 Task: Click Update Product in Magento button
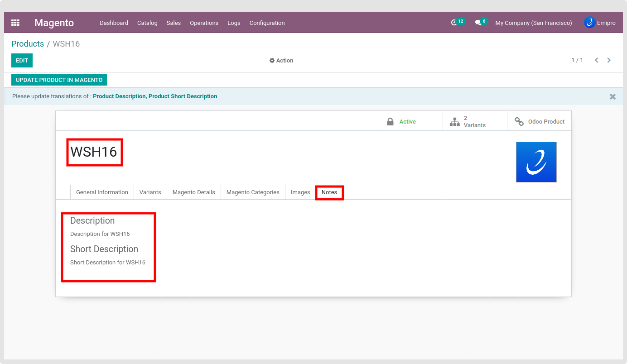coord(59,80)
